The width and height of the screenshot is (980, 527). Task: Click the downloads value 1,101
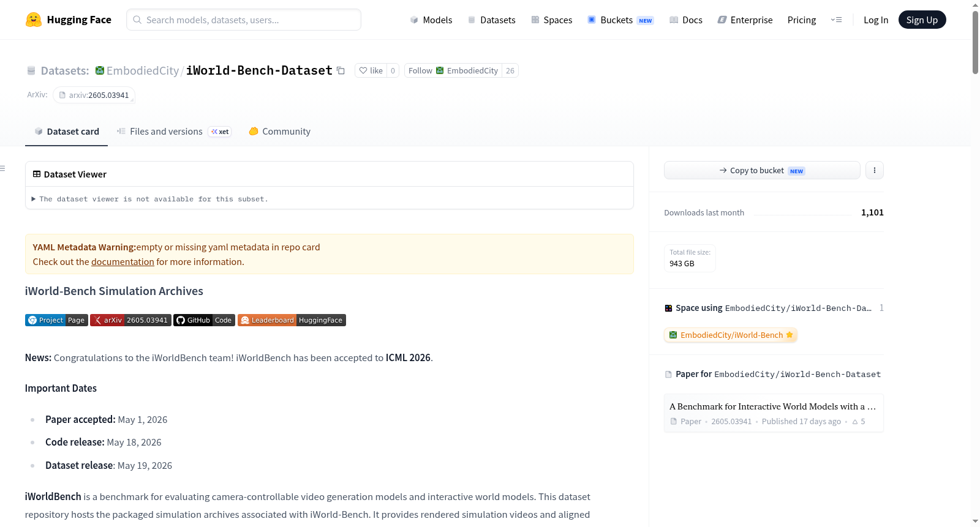[872, 212]
